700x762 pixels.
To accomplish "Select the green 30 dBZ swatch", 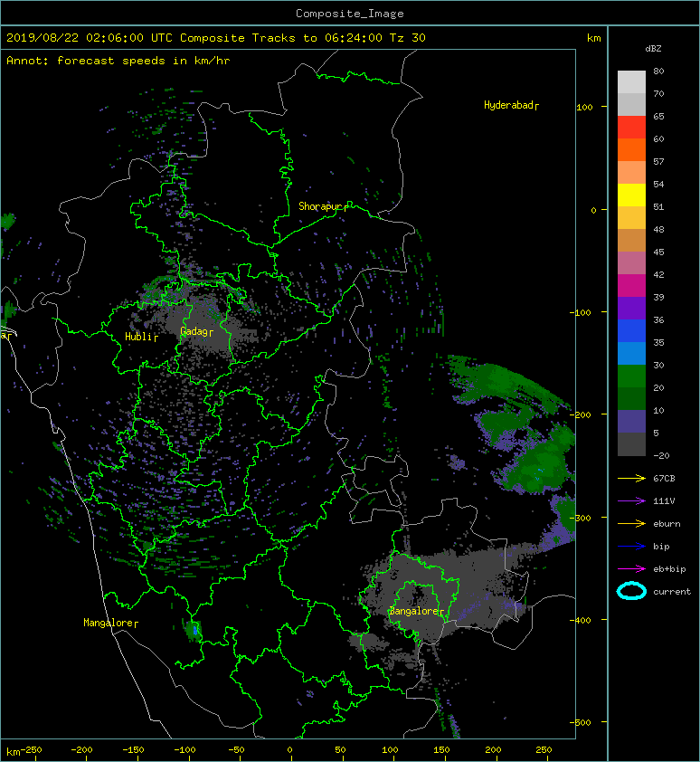I will (631, 376).
